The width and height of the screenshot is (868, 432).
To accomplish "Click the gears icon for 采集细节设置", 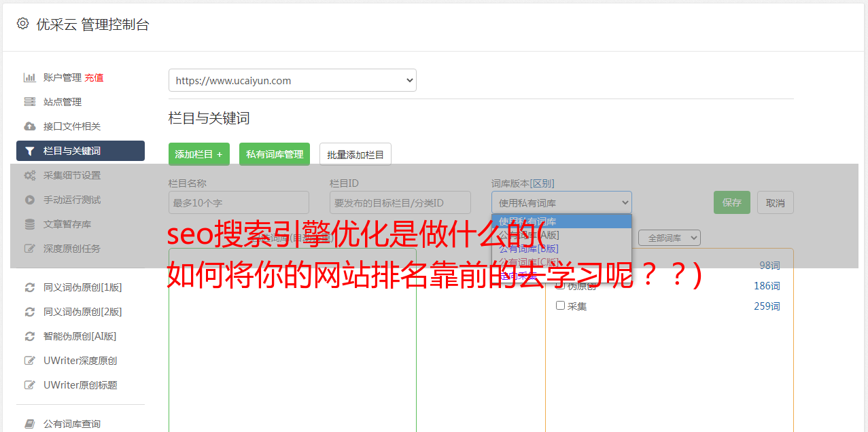I will (x=30, y=175).
